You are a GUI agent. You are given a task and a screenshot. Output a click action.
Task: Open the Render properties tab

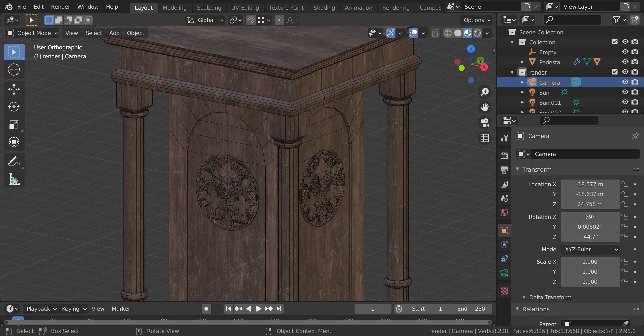point(504,155)
